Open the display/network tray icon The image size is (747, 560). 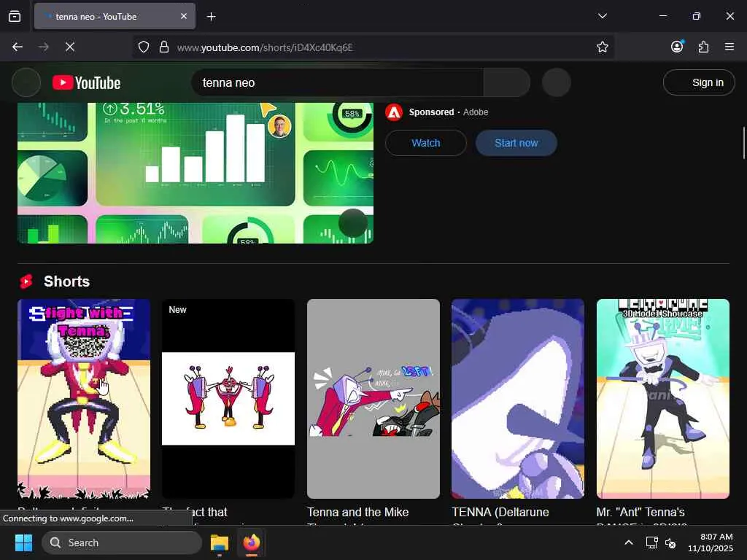pos(651,542)
